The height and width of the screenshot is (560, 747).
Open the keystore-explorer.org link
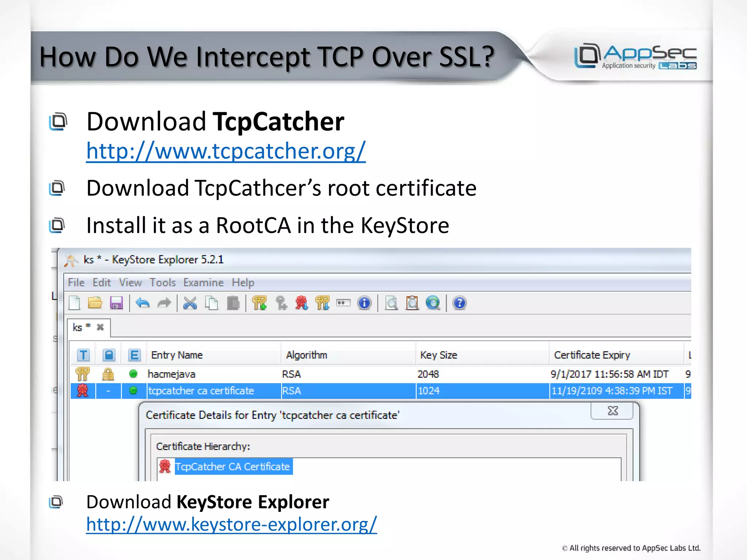pos(231,524)
